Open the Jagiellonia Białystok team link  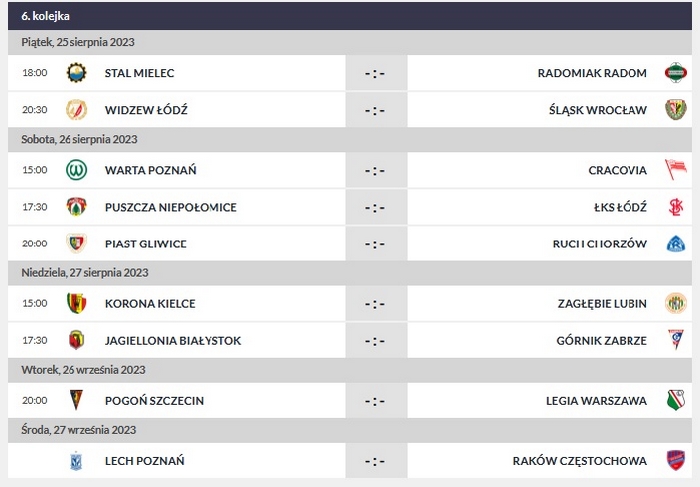(x=173, y=341)
